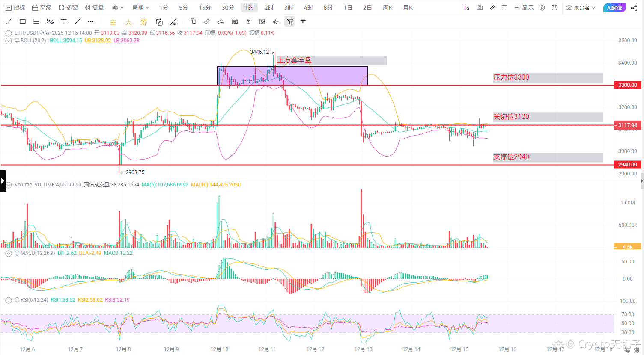This screenshot has height=355, width=644.
Task: Collapse the RSI(6,12,24) indicator panel
Action: (9, 300)
